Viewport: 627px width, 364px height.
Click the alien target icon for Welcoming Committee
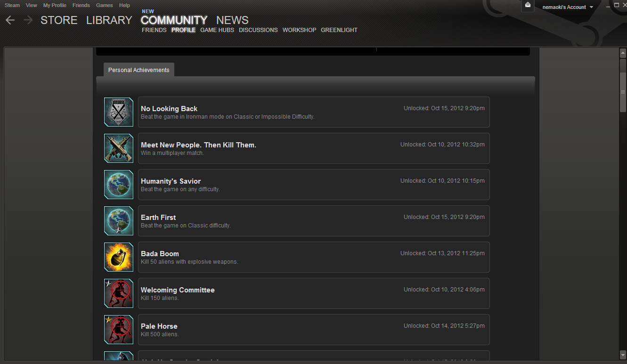pyautogui.click(x=119, y=293)
